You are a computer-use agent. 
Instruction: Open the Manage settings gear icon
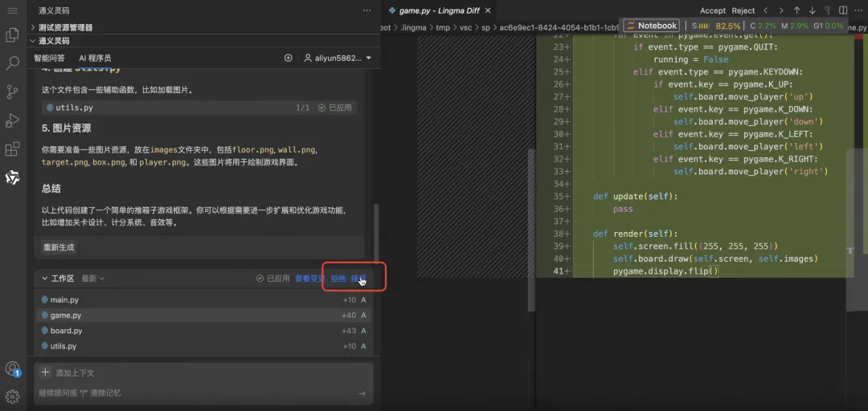(12, 396)
